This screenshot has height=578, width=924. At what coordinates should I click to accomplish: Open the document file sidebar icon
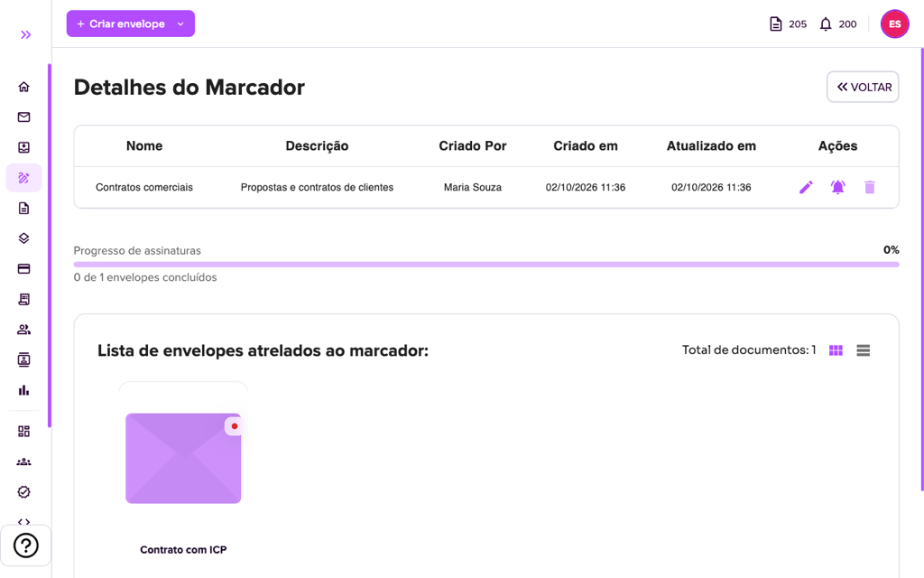(23, 209)
